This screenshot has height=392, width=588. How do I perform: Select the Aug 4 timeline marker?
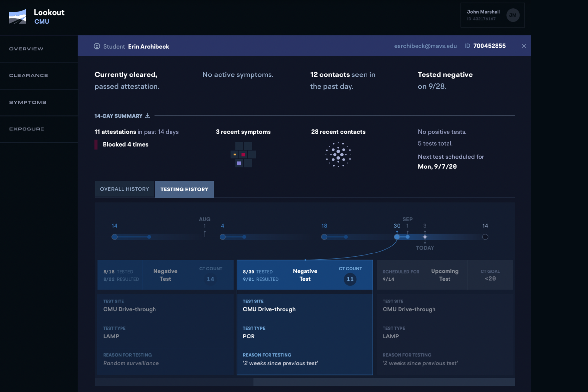pos(223,237)
